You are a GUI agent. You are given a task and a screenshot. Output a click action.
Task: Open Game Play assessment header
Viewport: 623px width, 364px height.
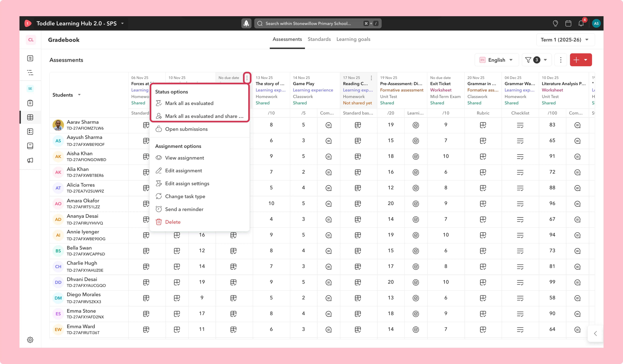point(303,84)
